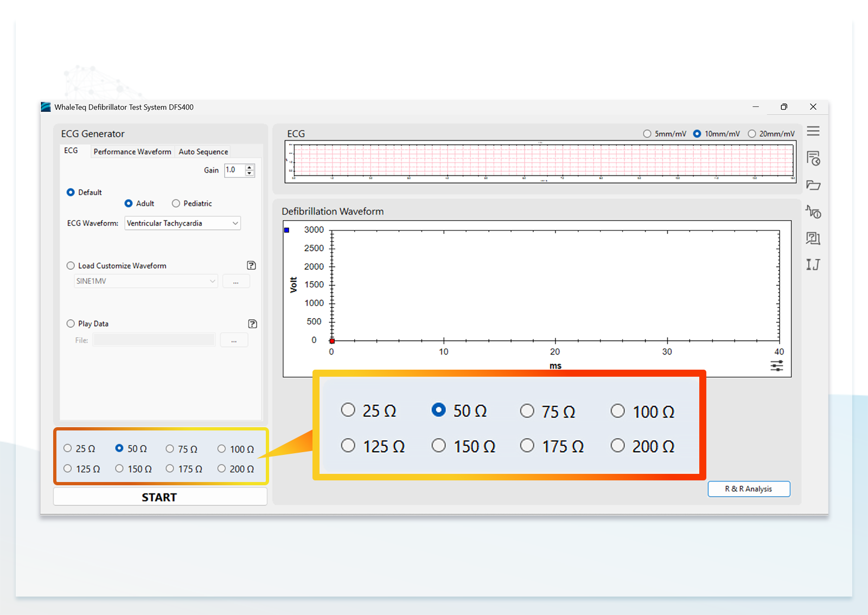The image size is (868, 615).
Task: Click the magnify analysis icon in sidebar
Action: [813, 238]
